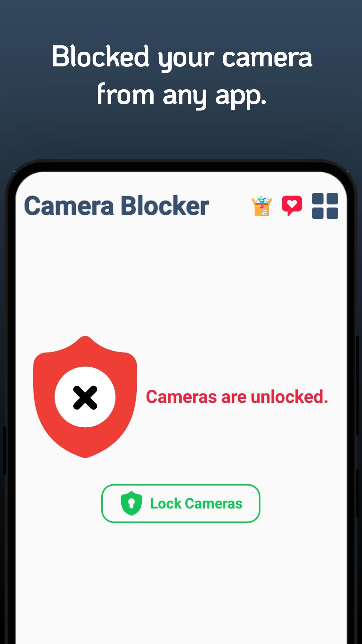Click the word 'Blocker' in the title
The image size is (362, 644).
pos(165,206)
